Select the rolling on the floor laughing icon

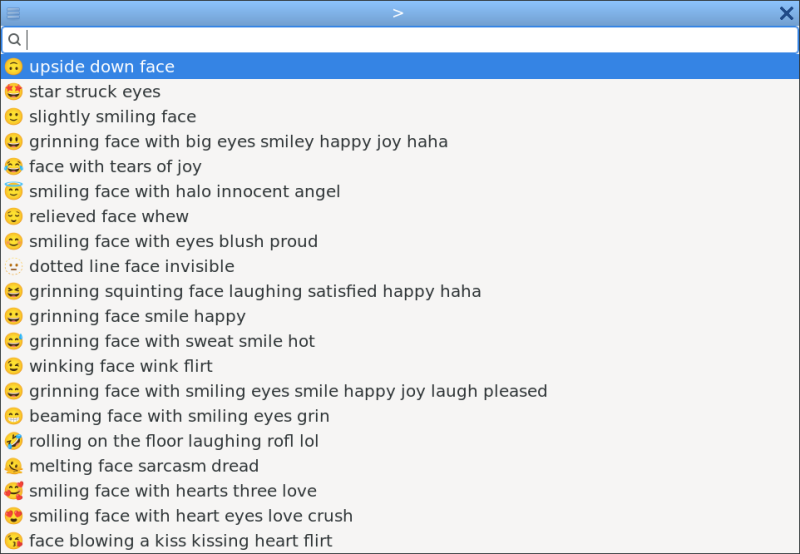13,441
